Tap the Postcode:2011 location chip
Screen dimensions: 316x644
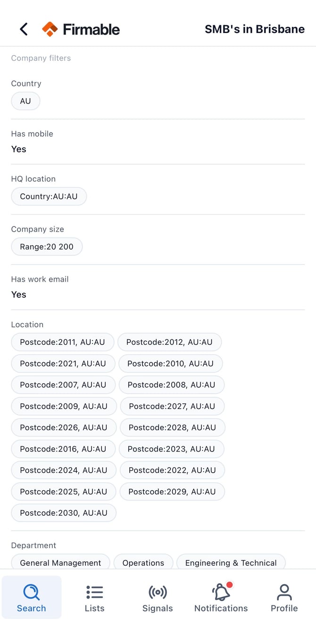click(62, 342)
